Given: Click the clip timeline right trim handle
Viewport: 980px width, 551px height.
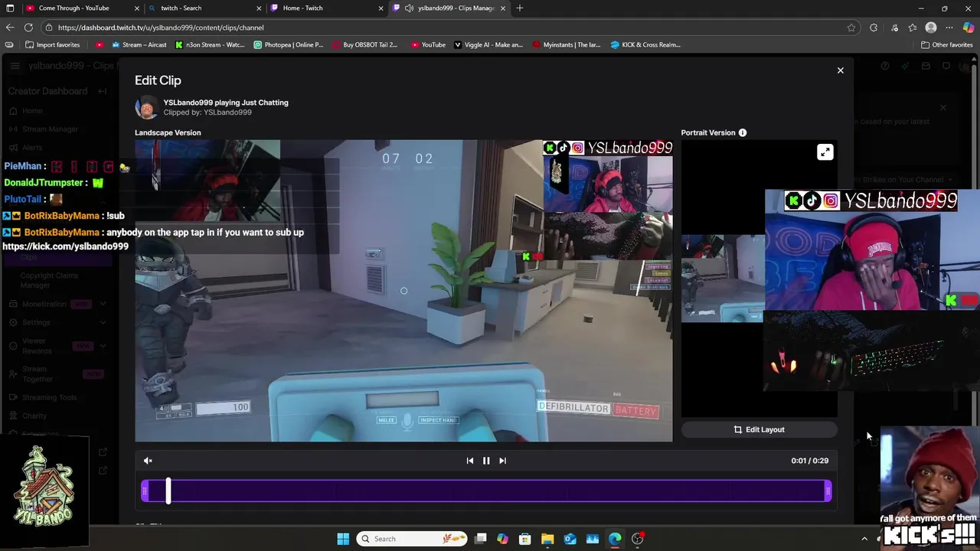Looking at the screenshot, I should (x=828, y=491).
